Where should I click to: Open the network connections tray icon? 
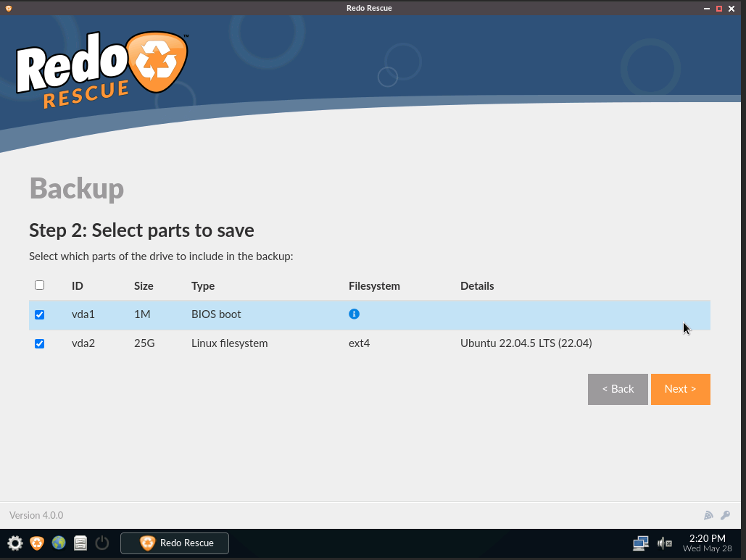pyautogui.click(x=640, y=543)
